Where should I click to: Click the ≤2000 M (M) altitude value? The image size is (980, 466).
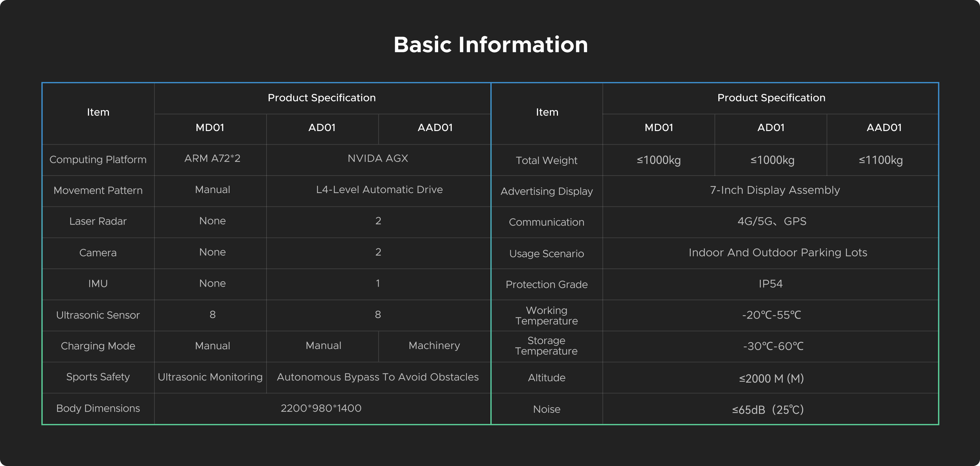(771, 378)
